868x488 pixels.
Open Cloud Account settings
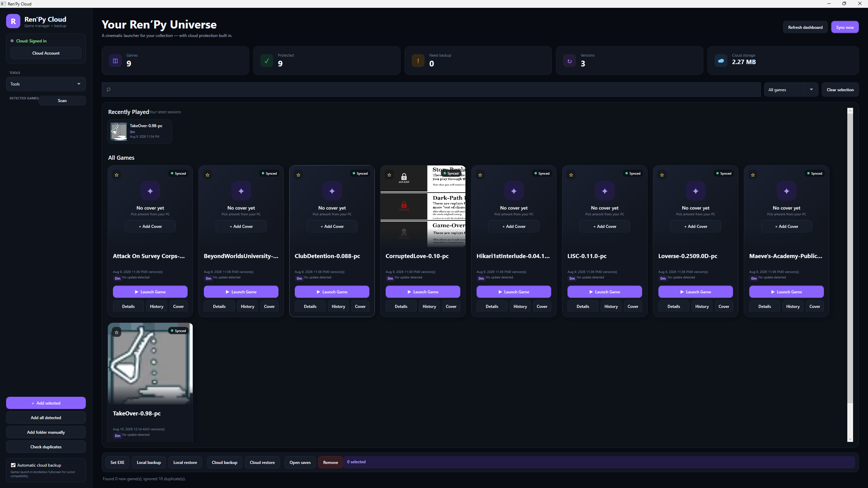click(46, 53)
